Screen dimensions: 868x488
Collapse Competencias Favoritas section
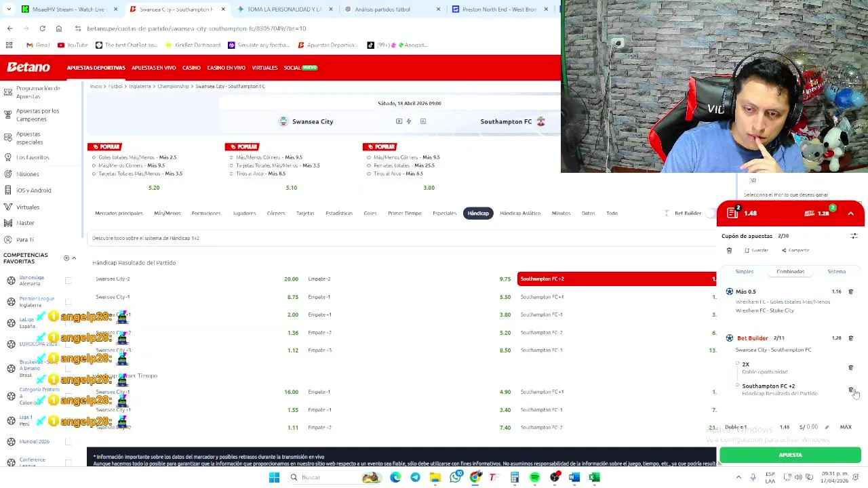pos(74,258)
